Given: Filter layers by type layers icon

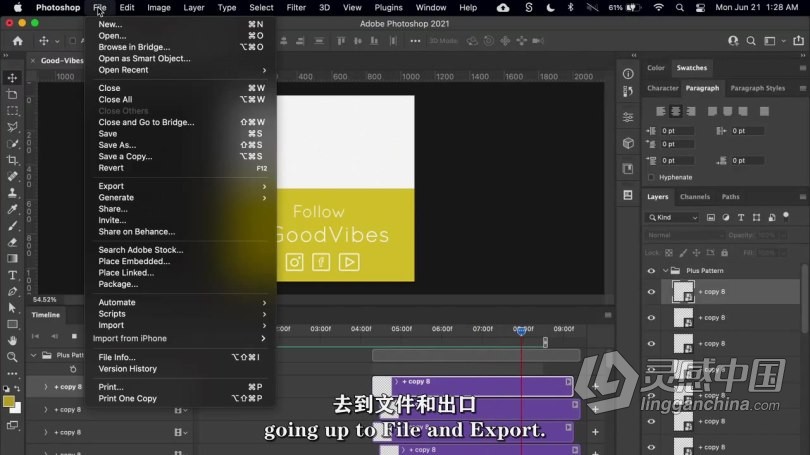Looking at the screenshot, I should pos(741,217).
